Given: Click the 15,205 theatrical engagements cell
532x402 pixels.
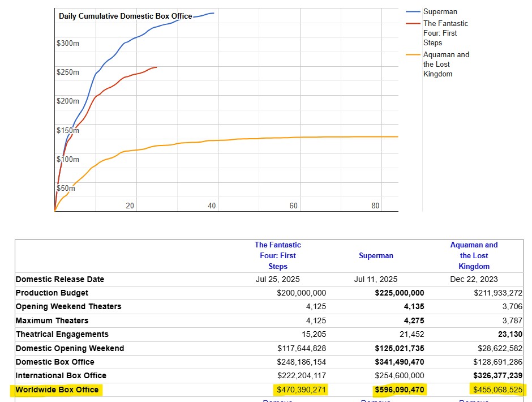Looking at the screenshot, I should (314, 334).
